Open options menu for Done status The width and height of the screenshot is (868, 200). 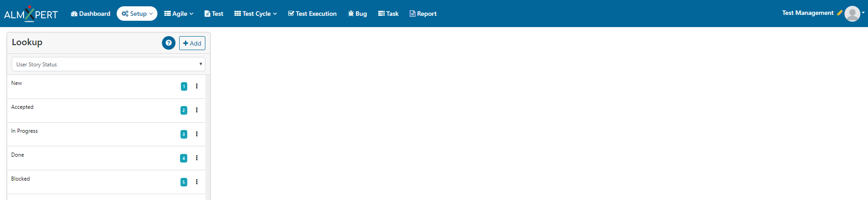(197, 158)
